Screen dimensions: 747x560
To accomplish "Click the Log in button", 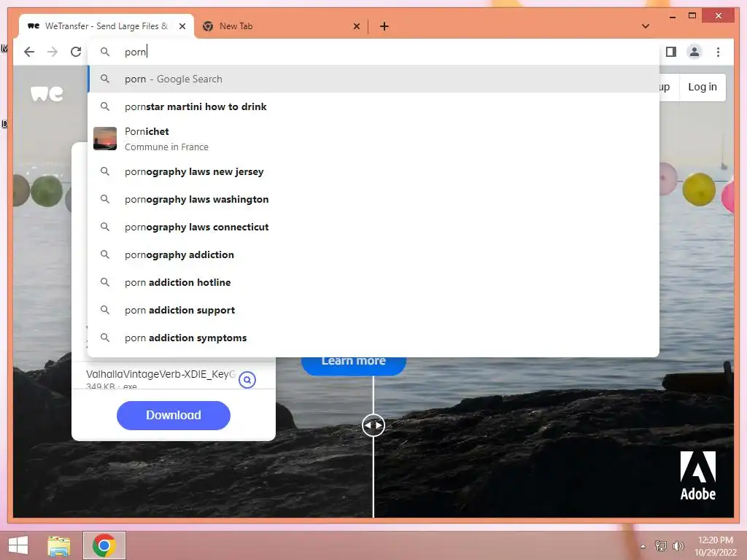I will coord(703,87).
